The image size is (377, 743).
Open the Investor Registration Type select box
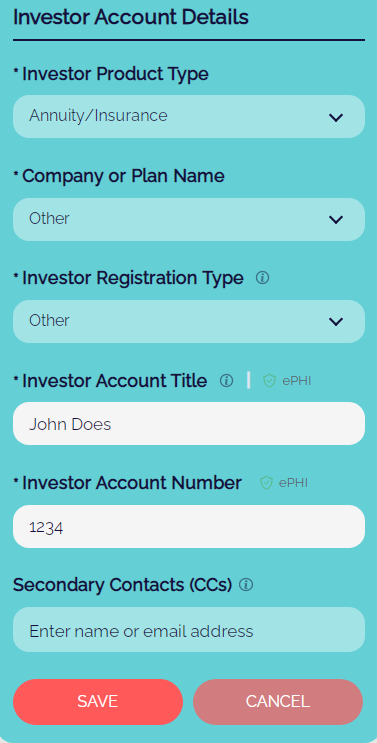[x=189, y=321]
